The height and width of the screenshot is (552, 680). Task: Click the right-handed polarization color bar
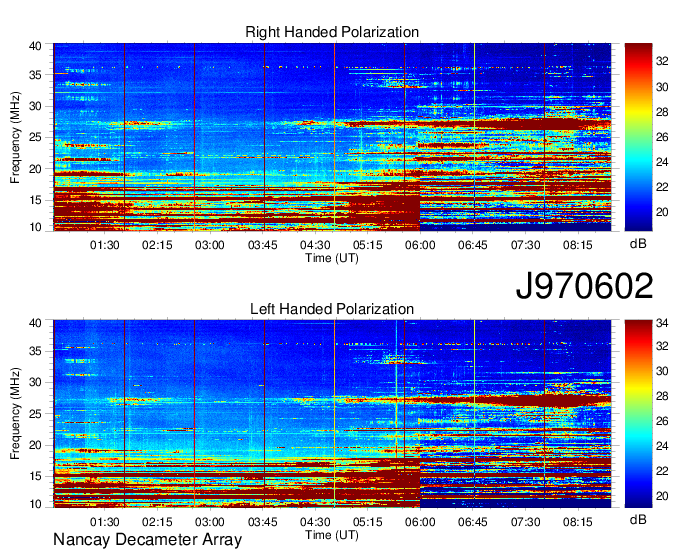point(638,137)
